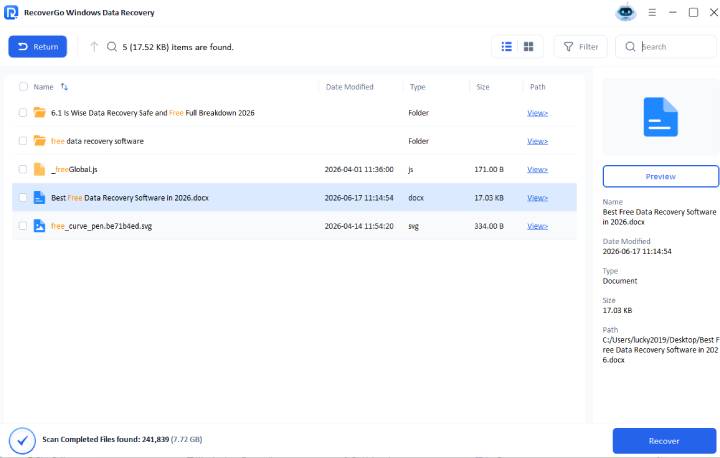Click the search magnifier icon in search box

pyautogui.click(x=630, y=47)
